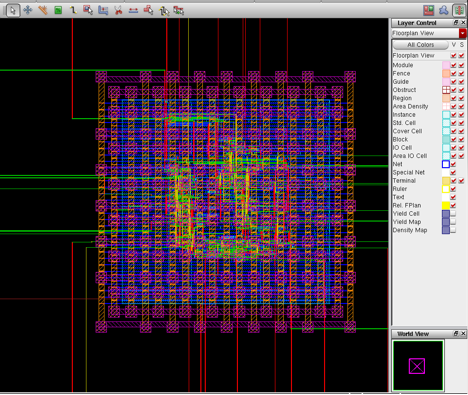This screenshot has height=395, width=468.
Task: Toggle Area Density visibility checkbox
Action: click(453, 107)
